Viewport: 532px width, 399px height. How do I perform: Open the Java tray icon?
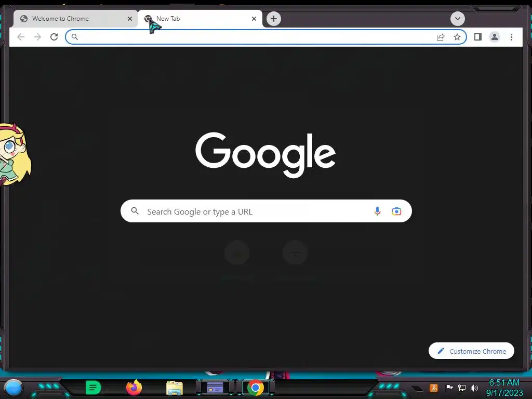(x=433, y=388)
